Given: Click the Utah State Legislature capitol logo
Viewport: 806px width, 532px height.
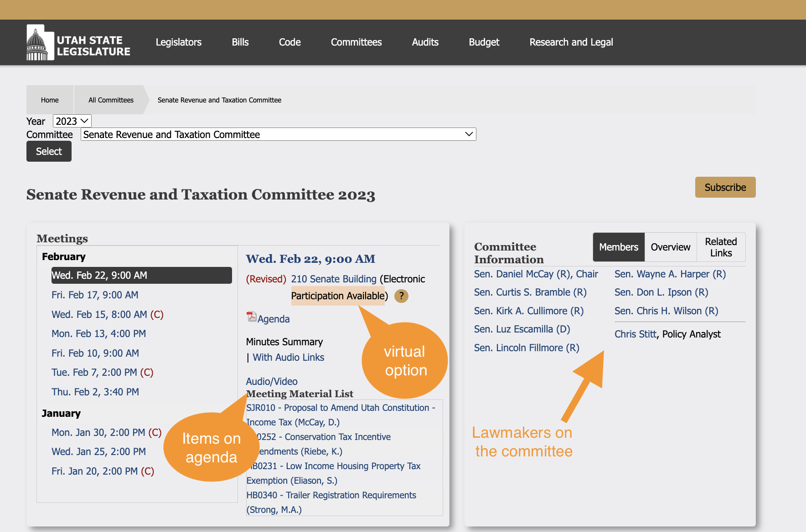Looking at the screenshot, I should [78, 43].
